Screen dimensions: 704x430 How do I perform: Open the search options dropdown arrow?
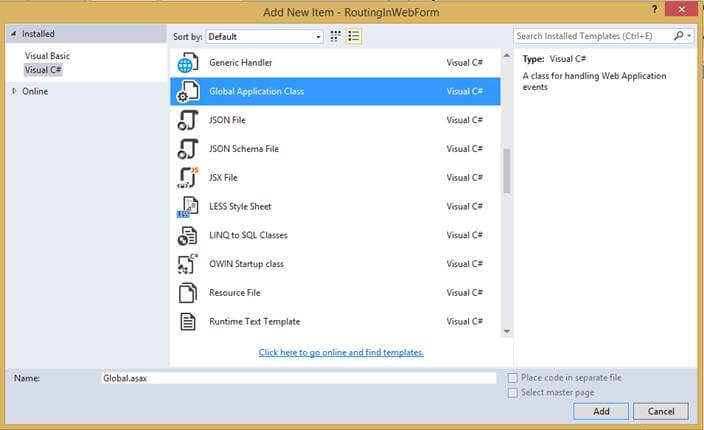click(x=689, y=36)
